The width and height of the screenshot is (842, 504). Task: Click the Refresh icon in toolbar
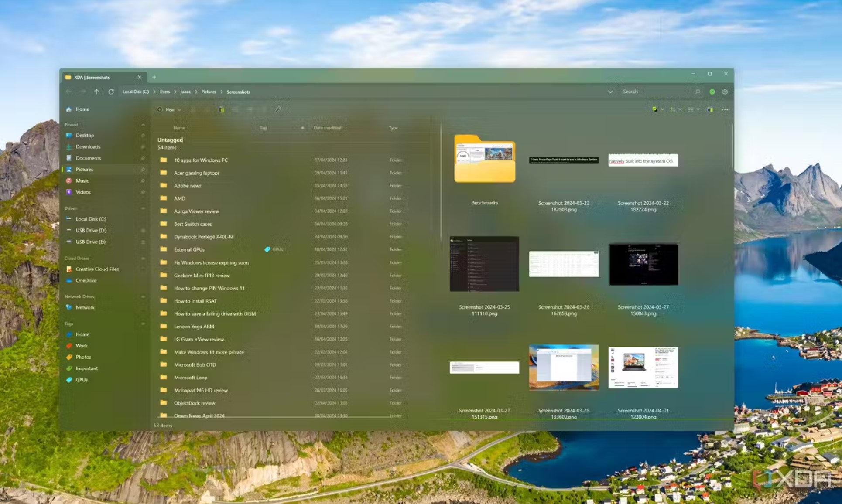pyautogui.click(x=111, y=91)
